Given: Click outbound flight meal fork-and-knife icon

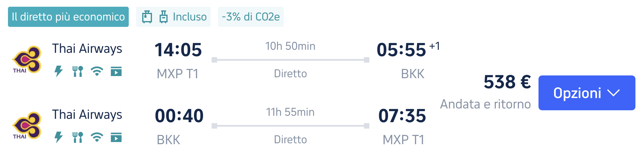Looking at the screenshot, I should point(78,71).
